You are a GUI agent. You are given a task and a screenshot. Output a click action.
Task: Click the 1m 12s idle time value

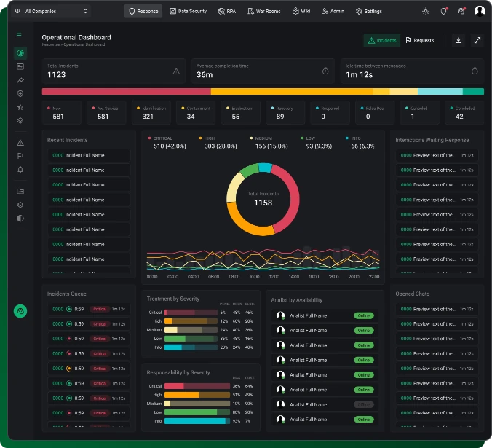tap(360, 75)
